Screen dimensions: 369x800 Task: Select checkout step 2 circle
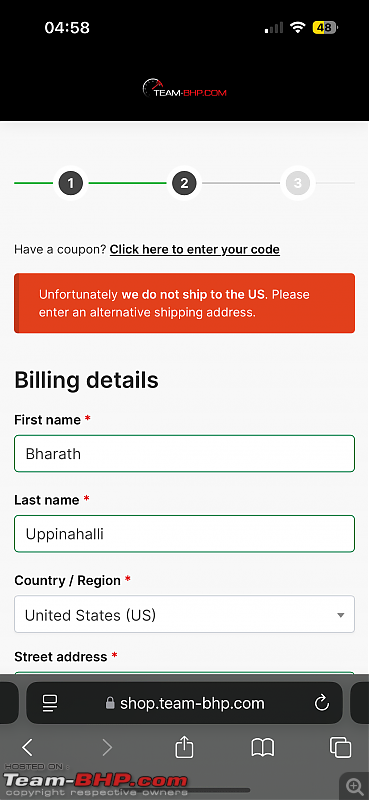pos(184,183)
